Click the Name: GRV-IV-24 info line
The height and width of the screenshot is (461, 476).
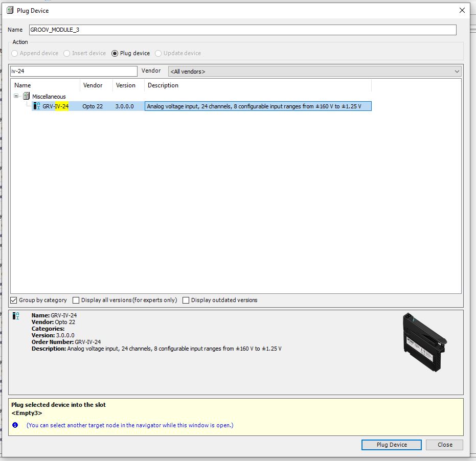[54, 315]
